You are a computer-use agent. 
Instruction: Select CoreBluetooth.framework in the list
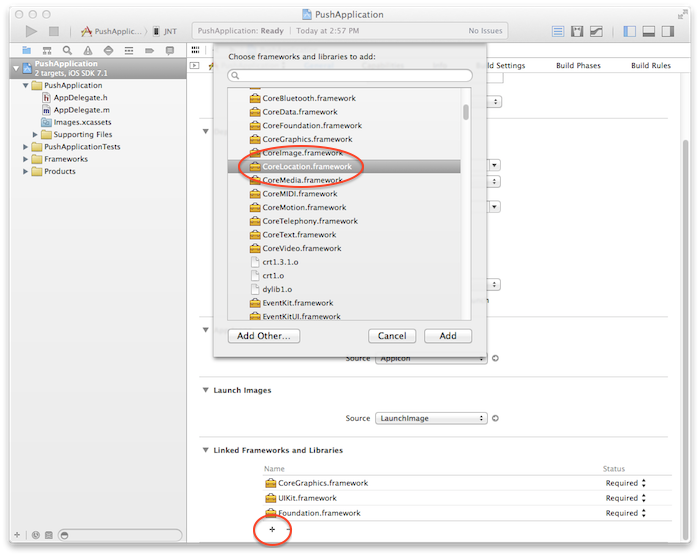344,98
